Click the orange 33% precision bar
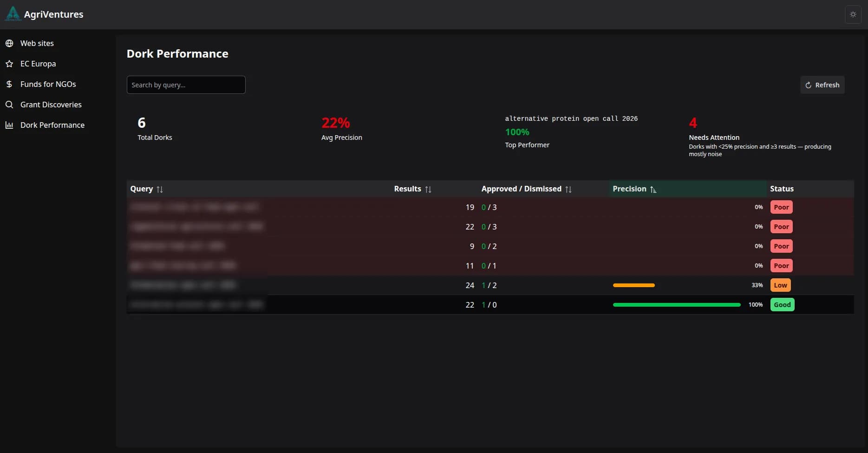The width and height of the screenshot is (868, 453). [x=634, y=285]
